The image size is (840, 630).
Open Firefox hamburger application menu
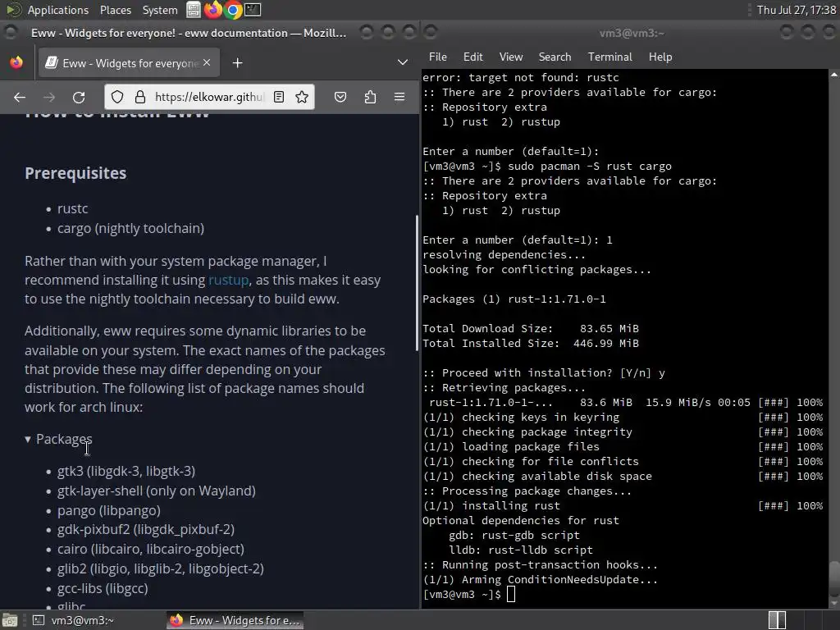pos(399,97)
